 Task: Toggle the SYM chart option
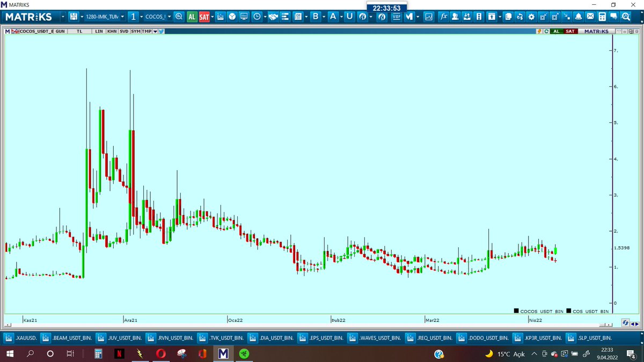click(x=135, y=31)
